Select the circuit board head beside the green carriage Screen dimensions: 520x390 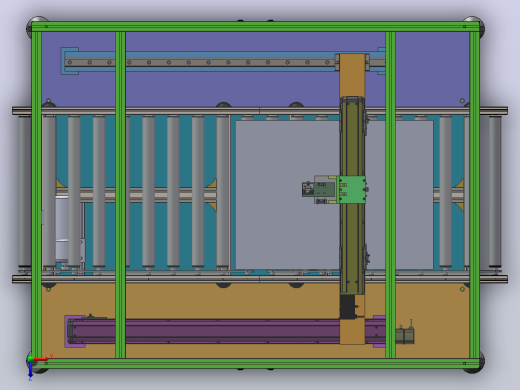318,189
